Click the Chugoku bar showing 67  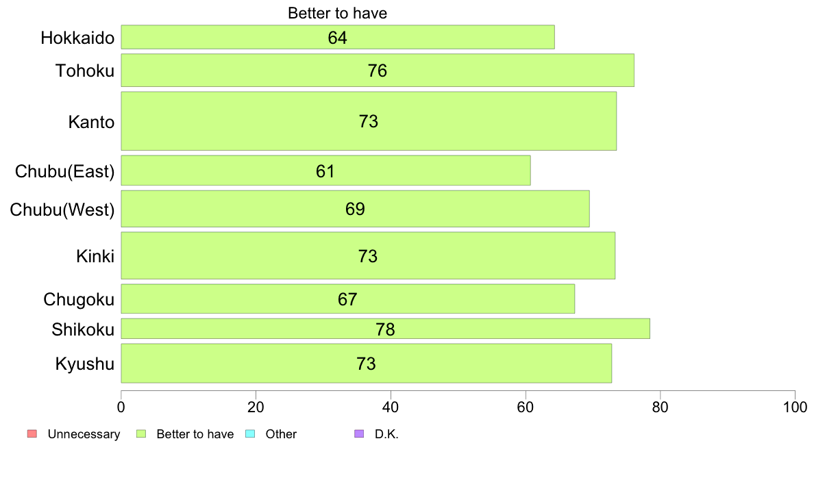pos(348,299)
